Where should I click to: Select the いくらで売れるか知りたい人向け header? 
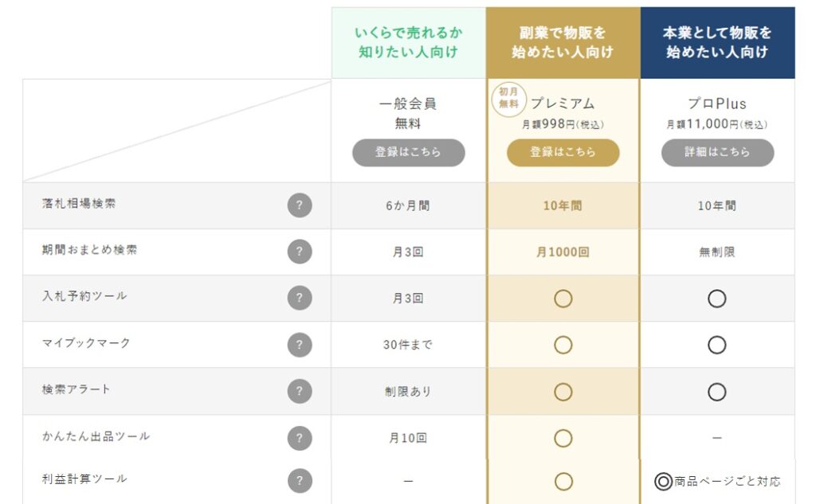[x=409, y=43]
